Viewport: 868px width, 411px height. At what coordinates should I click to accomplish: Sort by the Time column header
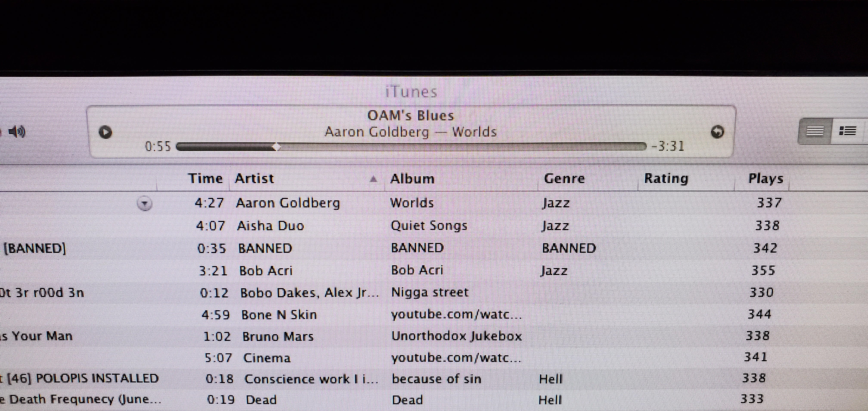(x=206, y=178)
